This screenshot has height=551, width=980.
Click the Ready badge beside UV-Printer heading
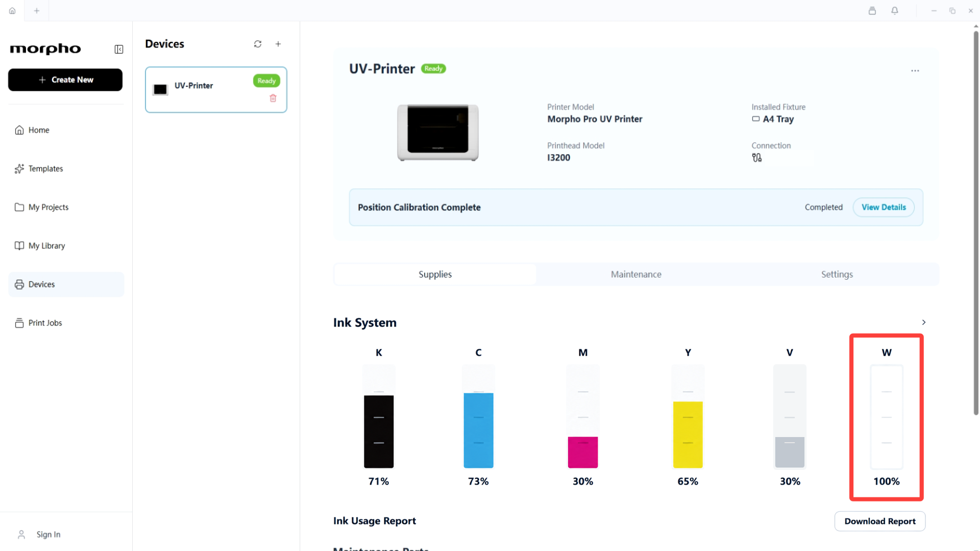[433, 69]
